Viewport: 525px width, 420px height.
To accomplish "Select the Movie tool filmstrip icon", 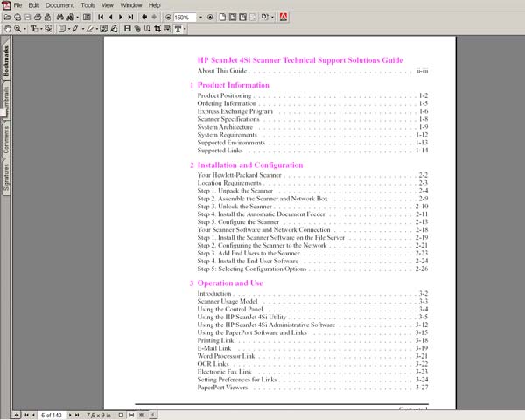I will (x=127, y=29).
